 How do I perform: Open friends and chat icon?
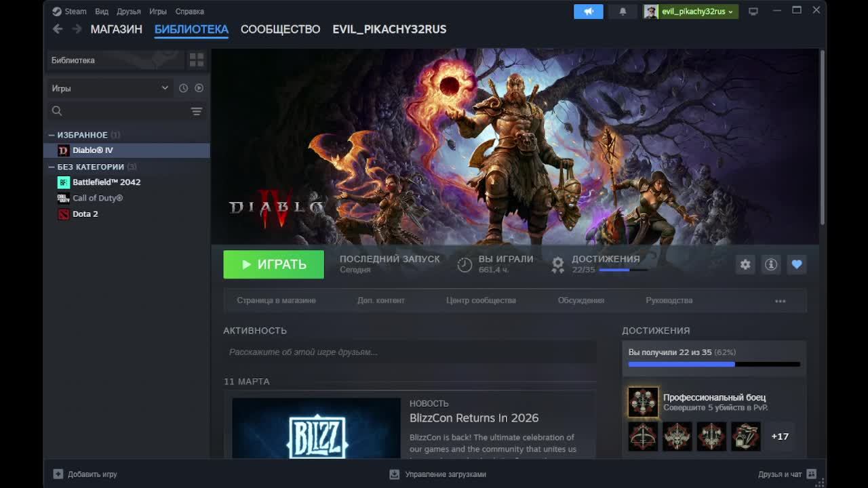click(x=811, y=474)
